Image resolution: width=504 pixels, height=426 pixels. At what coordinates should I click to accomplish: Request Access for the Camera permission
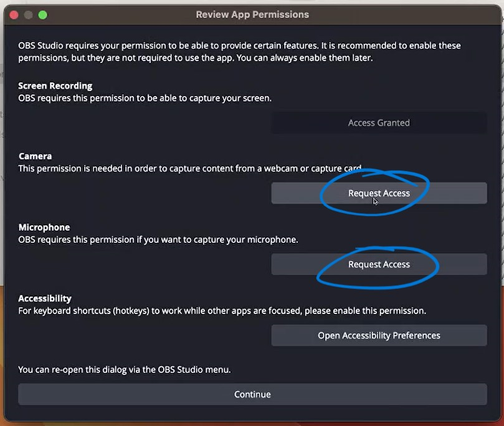[379, 193]
